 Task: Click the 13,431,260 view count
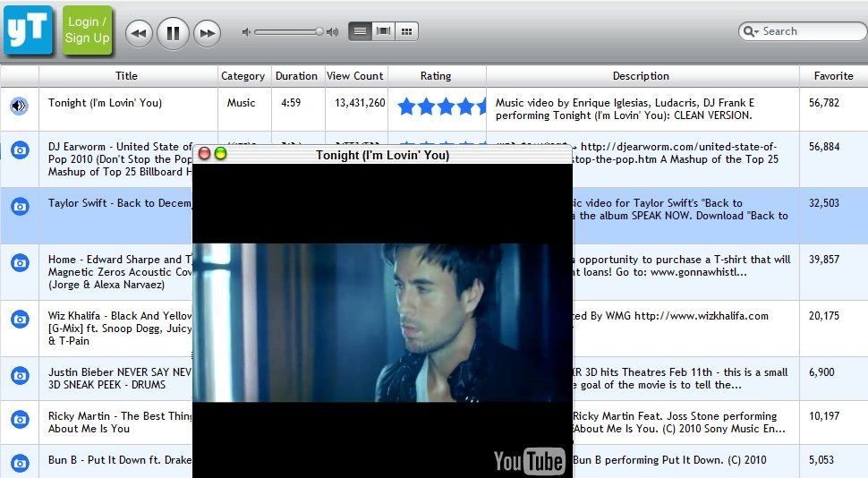[x=360, y=103]
